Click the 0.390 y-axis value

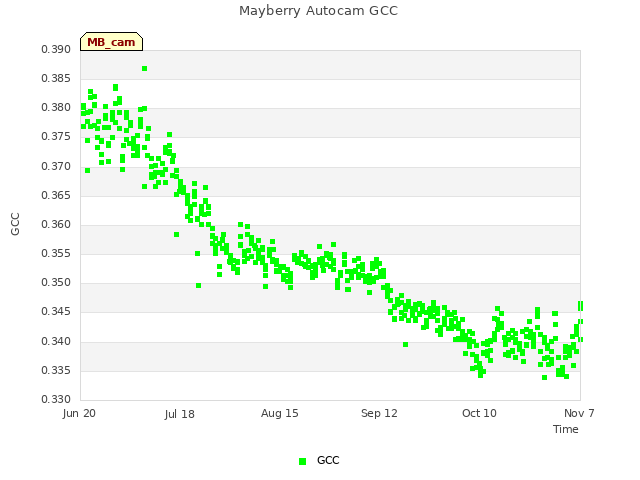click(56, 49)
